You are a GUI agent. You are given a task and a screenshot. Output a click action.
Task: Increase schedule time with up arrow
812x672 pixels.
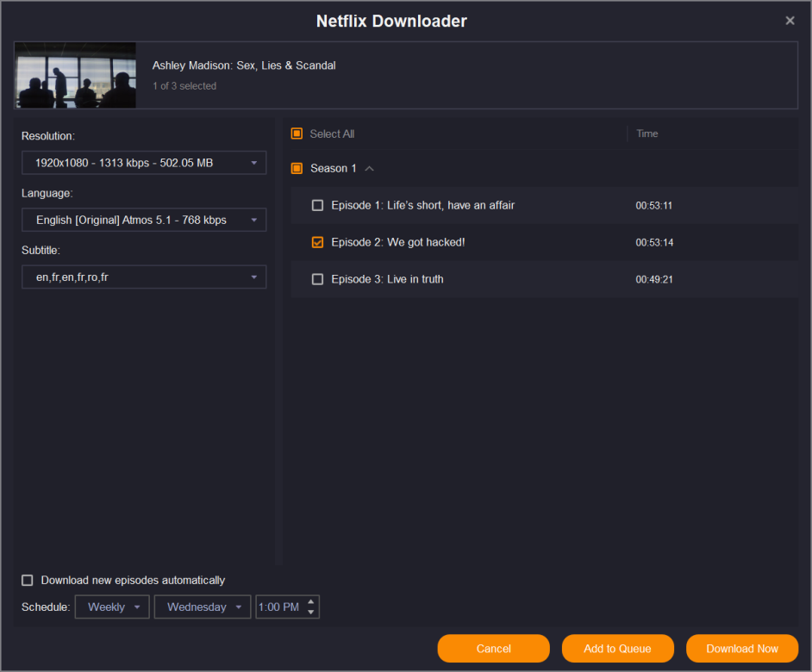(310, 601)
